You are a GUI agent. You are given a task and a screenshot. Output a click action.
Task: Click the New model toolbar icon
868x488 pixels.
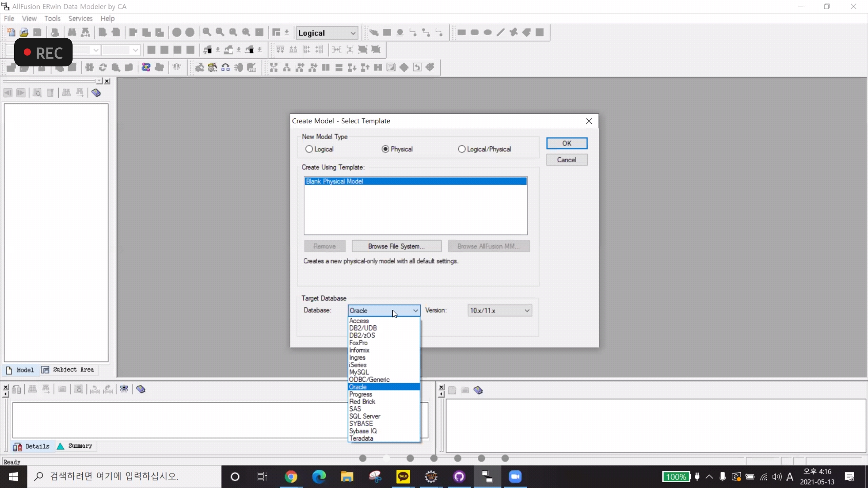pyautogui.click(x=11, y=33)
